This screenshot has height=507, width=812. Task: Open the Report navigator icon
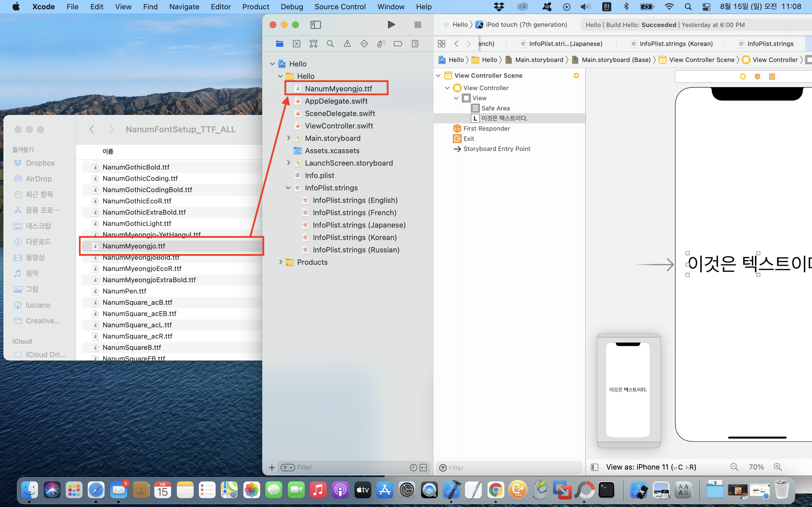tap(415, 44)
